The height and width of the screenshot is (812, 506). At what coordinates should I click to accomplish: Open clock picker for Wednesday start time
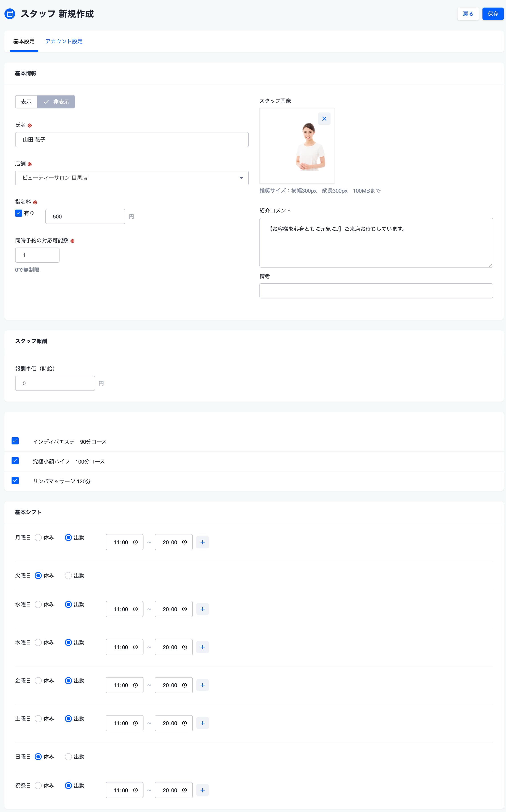pos(135,609)
